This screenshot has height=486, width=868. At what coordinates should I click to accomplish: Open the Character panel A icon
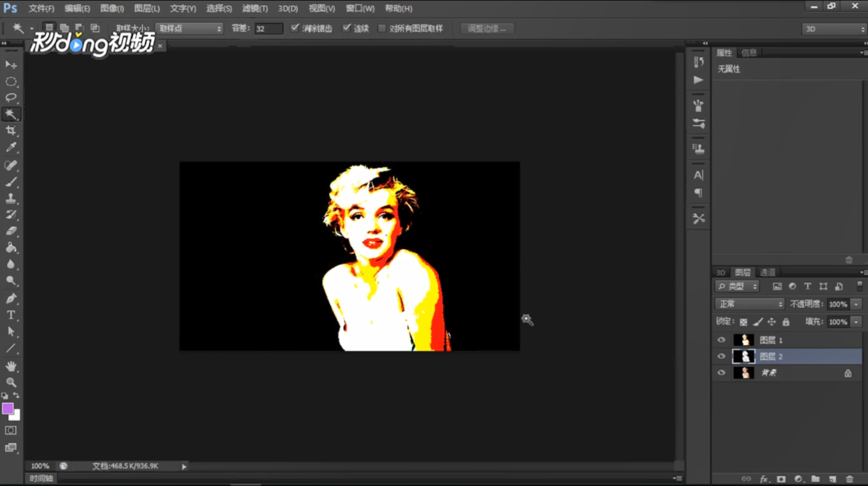(x=699, y=175)
